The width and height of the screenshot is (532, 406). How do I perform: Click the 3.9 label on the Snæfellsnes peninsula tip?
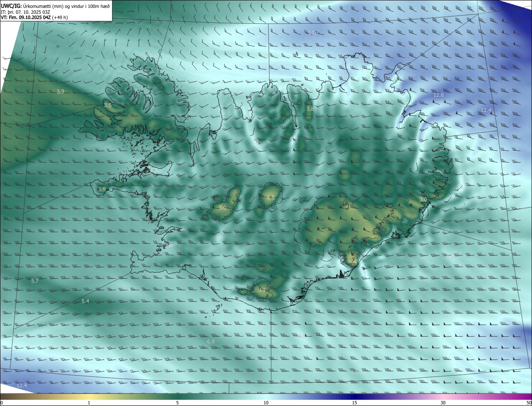(102, 189)
